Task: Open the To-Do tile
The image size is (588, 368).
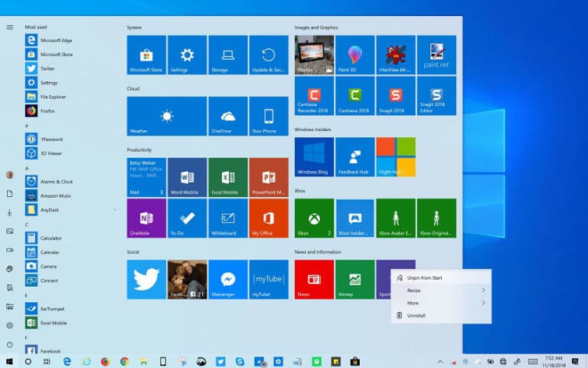Action: pos(187,219)
